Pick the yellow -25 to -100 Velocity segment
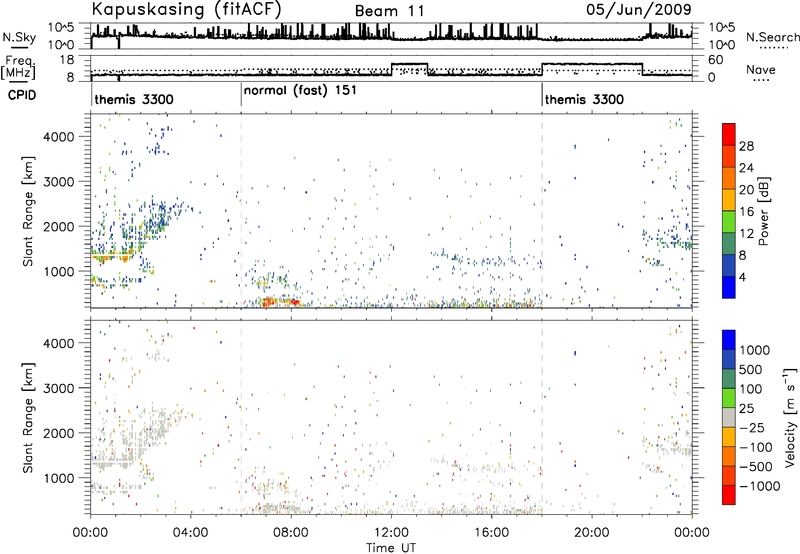Screen dimensions: 800x554 click(x=729, y=437)
